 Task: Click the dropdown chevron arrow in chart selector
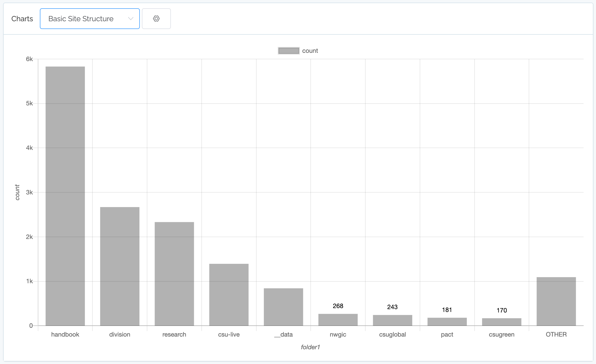tap(131, 19)
